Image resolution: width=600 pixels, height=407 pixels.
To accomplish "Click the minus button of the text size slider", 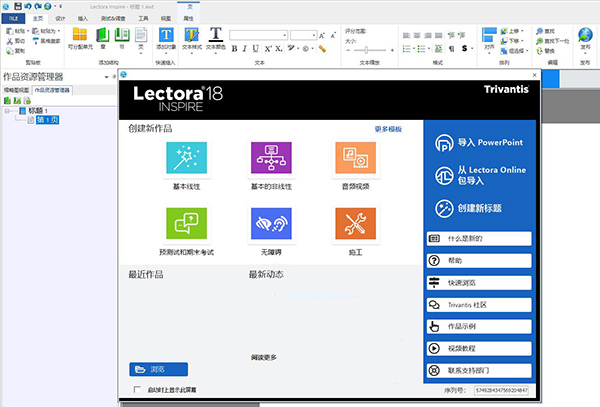I will tap(348, 50).
